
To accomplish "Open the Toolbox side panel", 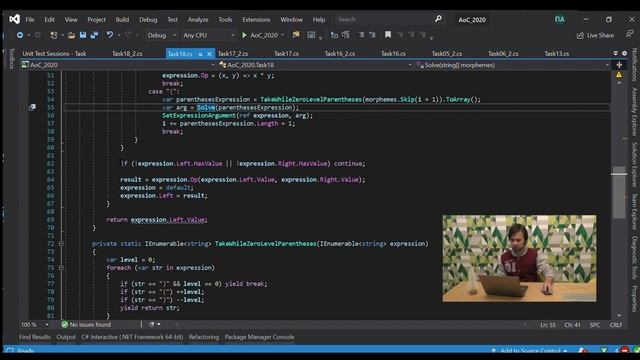I will [11, 58].
